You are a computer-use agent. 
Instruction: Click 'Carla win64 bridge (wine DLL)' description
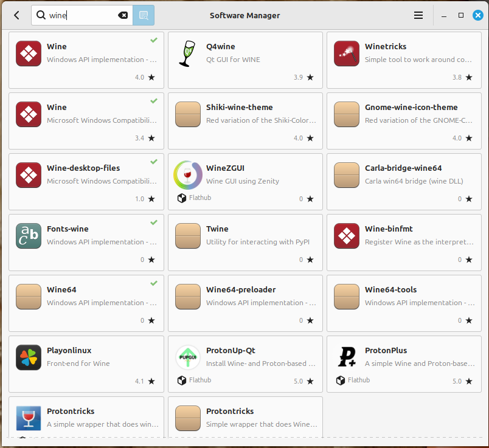[414, 181]
